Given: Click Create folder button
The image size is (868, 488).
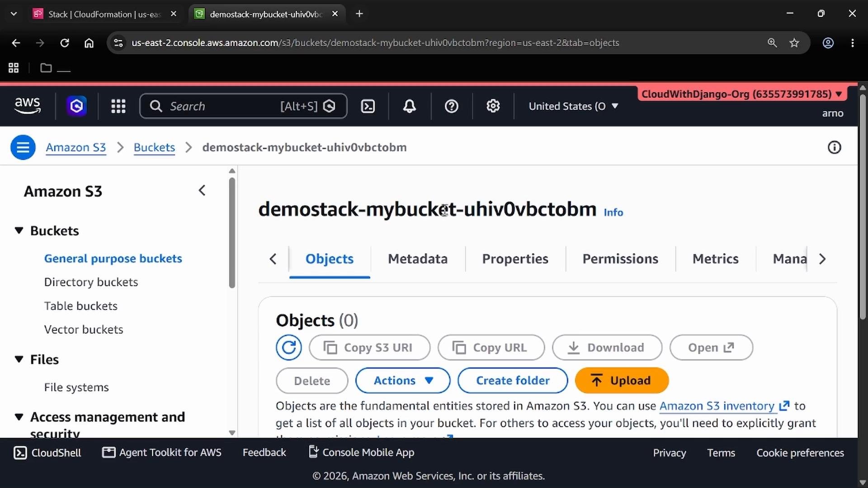Looking at the screenshot, I should pos(513,380).
